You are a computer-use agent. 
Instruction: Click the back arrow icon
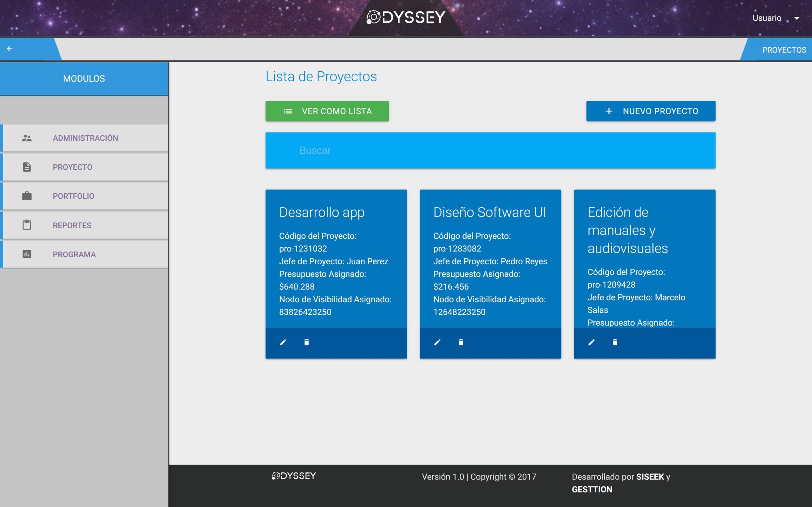tap(10, 49)
